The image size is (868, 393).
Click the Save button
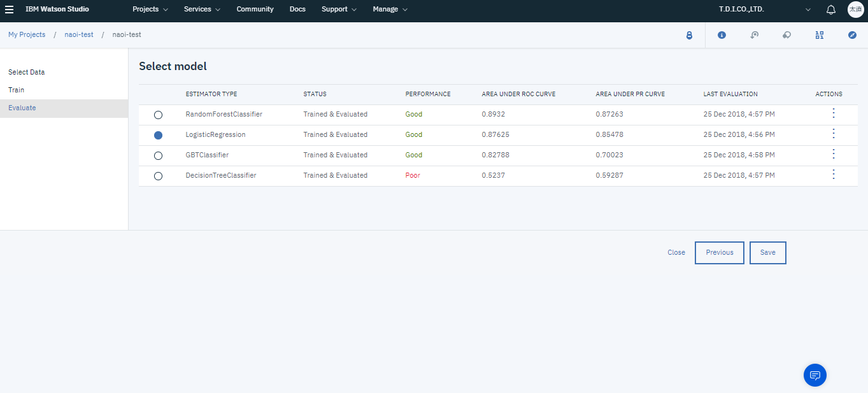click(767, 253)
